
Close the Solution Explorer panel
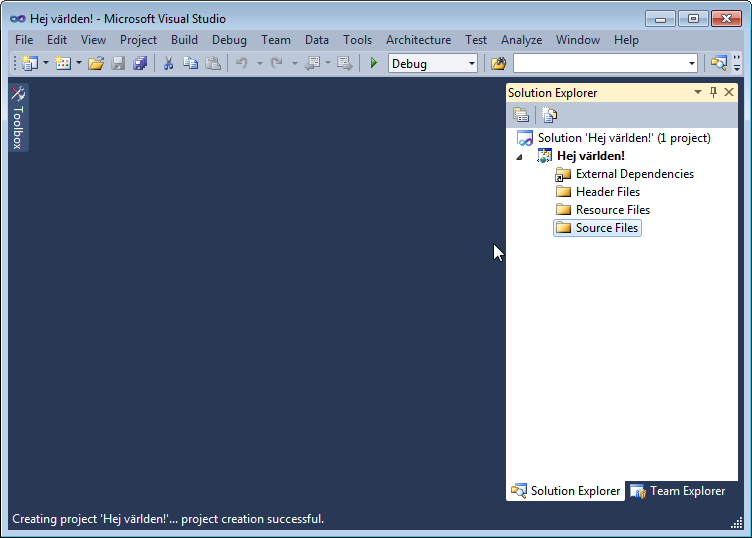[729, 92]
